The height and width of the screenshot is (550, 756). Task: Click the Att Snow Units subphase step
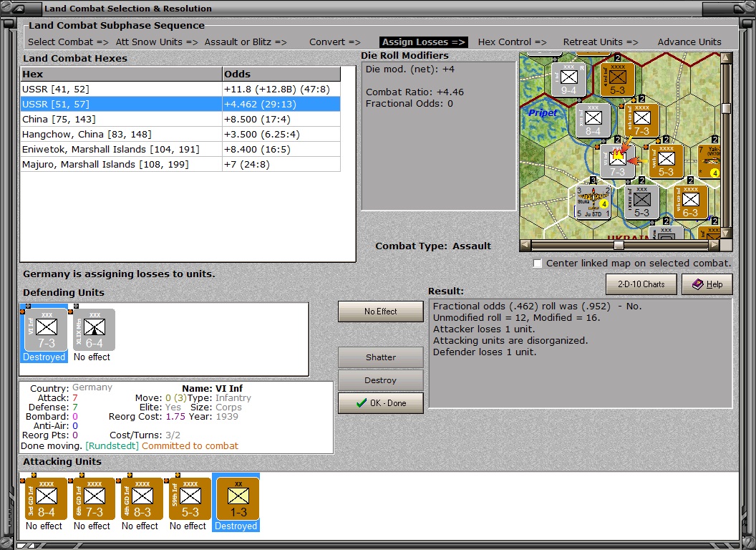point(157,42)
